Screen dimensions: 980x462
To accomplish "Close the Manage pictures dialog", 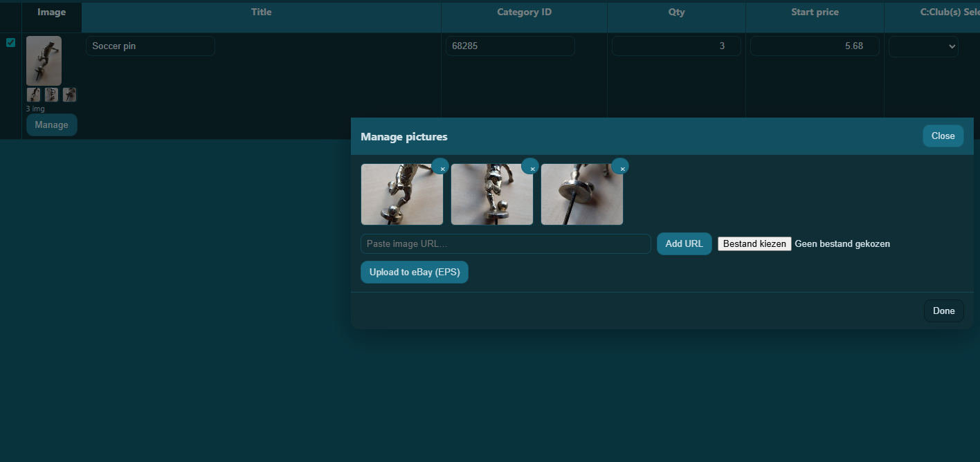I will coord(943,136).
